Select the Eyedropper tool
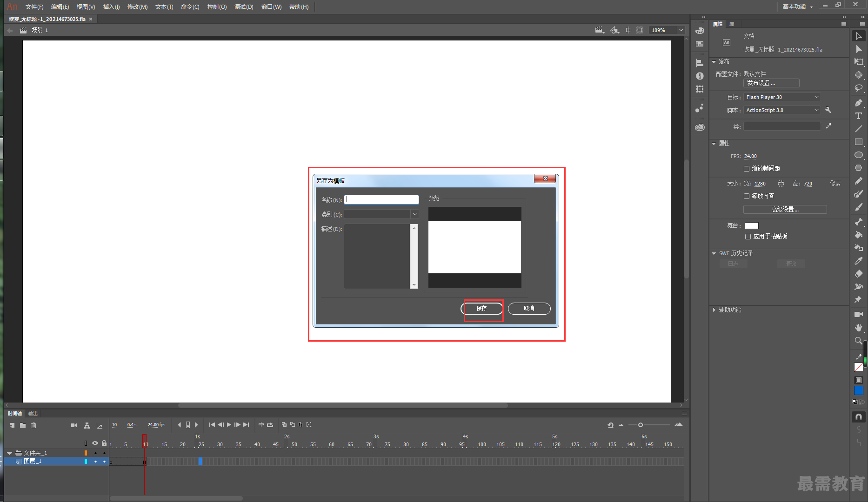 click(x=859, y=261)
